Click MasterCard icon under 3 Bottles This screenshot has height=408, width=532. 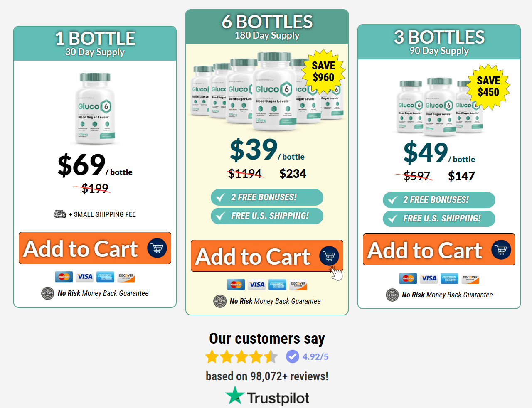pos(408,278)
